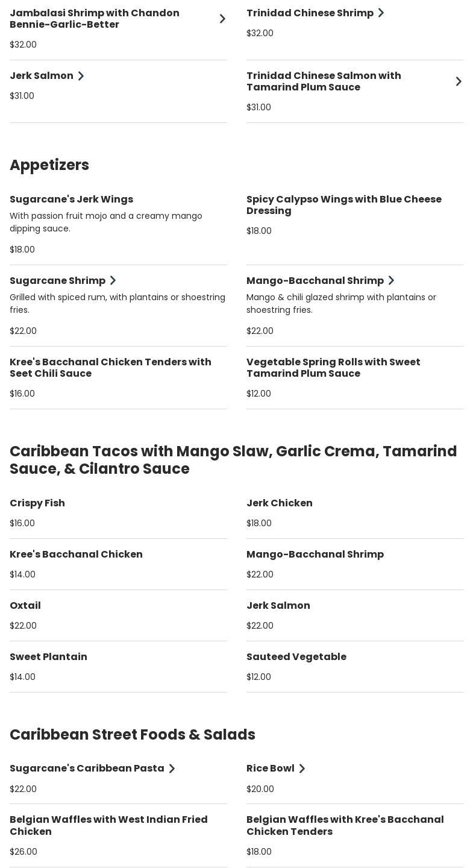The width and height of the screenshot is (473, 868).
Task: Open Belgian Waffles with West Indian Fried Chicken
Action: coord(108,825)
